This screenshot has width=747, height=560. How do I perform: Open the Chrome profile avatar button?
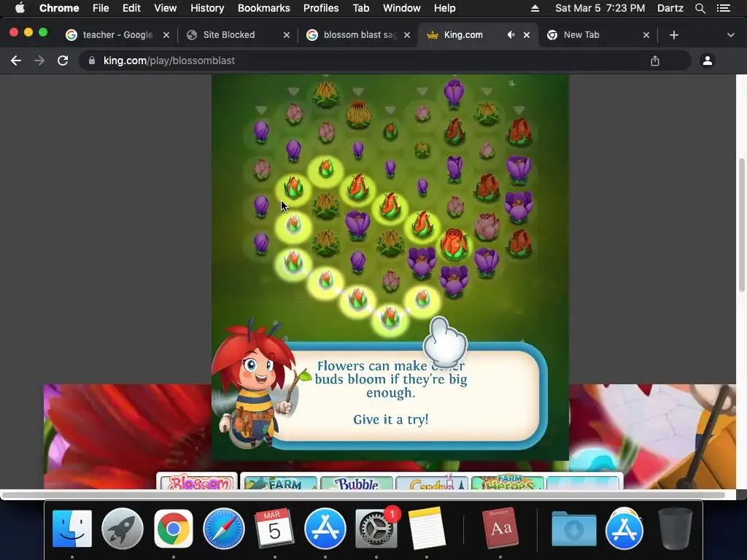(708, 61)
